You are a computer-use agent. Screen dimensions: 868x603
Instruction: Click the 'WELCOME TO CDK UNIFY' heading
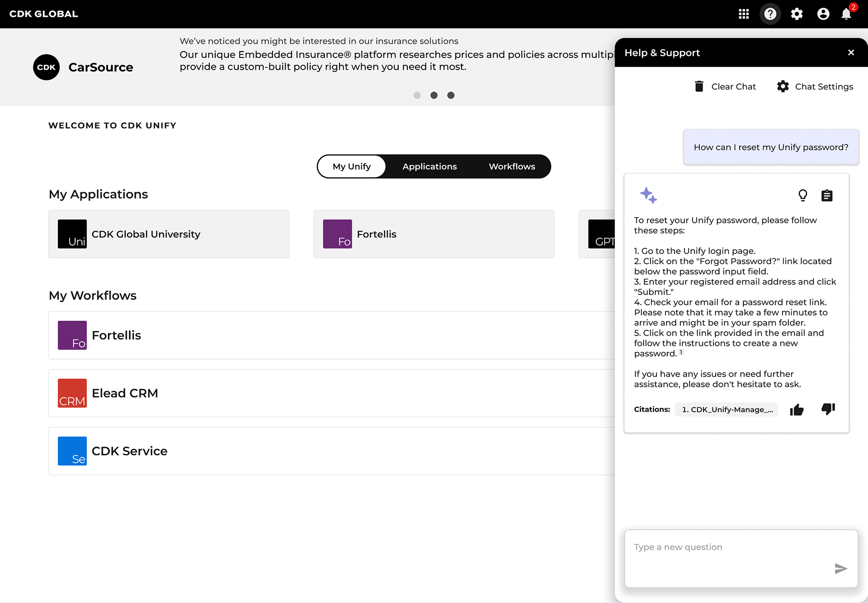click(112, 125)
